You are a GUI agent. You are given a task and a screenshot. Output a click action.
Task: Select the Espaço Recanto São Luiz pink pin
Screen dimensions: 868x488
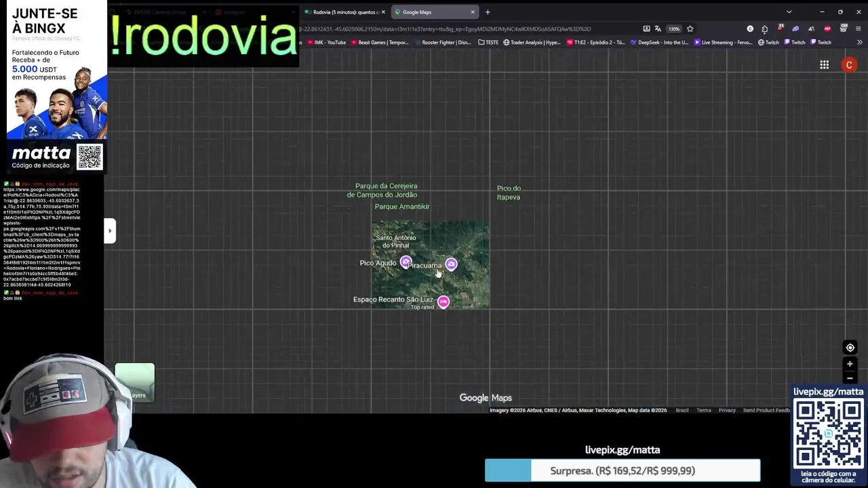coord(443,302)
